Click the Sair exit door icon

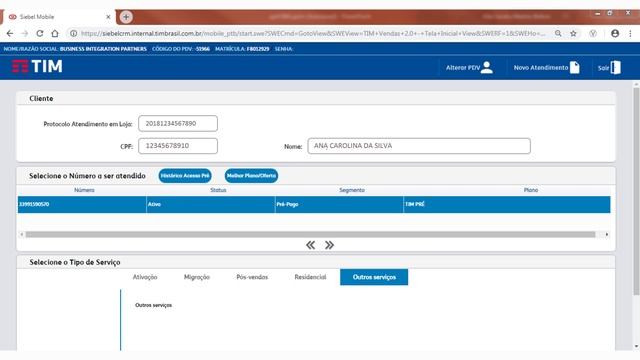(x=616, y=67)
